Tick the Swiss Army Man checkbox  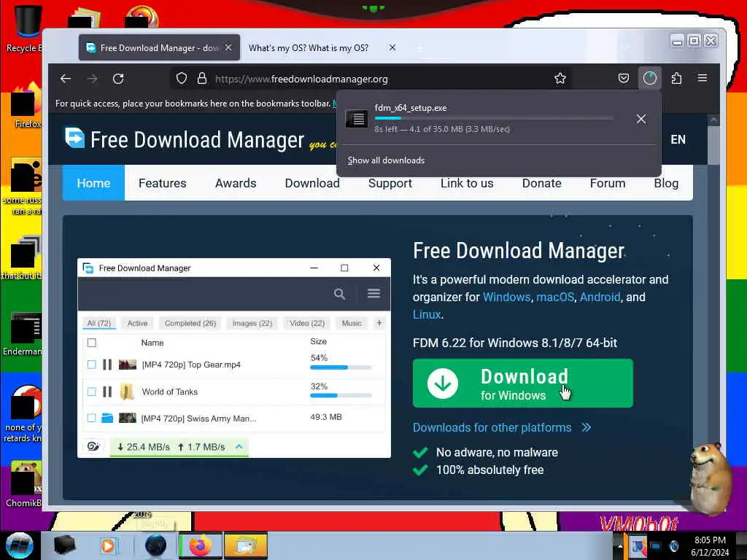pos(91,418)
